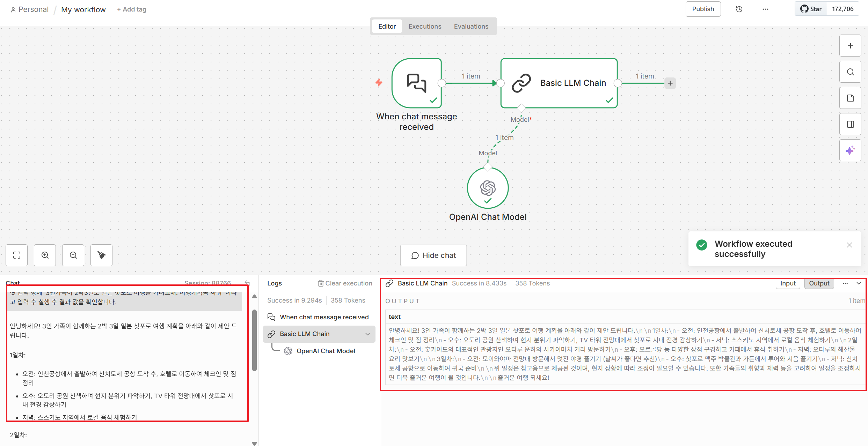The image size is (868, 446).
Task: Click the fit to view icon
Action: point(17,255)
